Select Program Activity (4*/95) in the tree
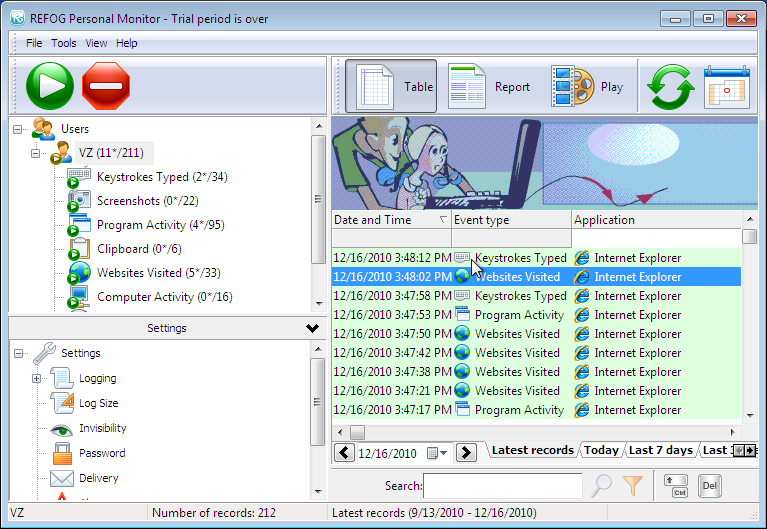 point(160,225)
